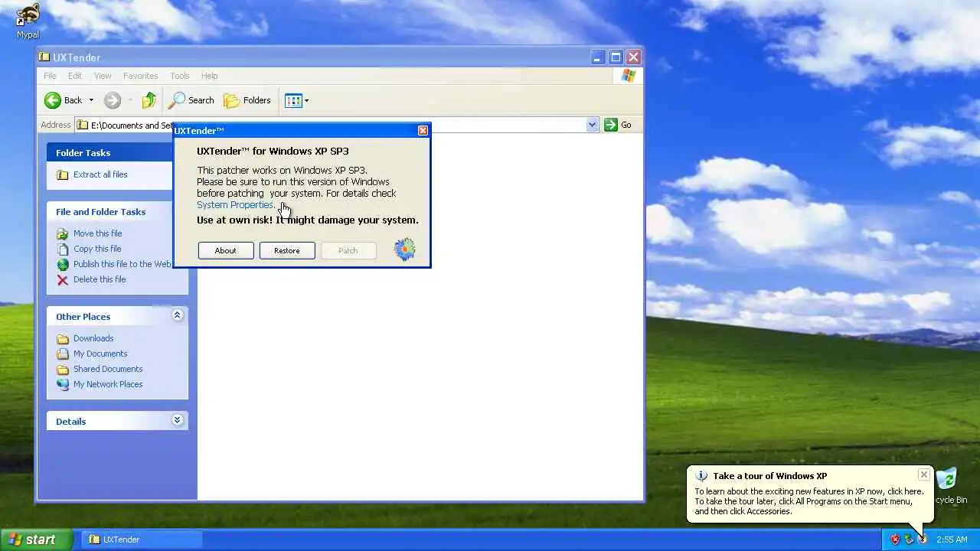Open the Edit menu

75,76
